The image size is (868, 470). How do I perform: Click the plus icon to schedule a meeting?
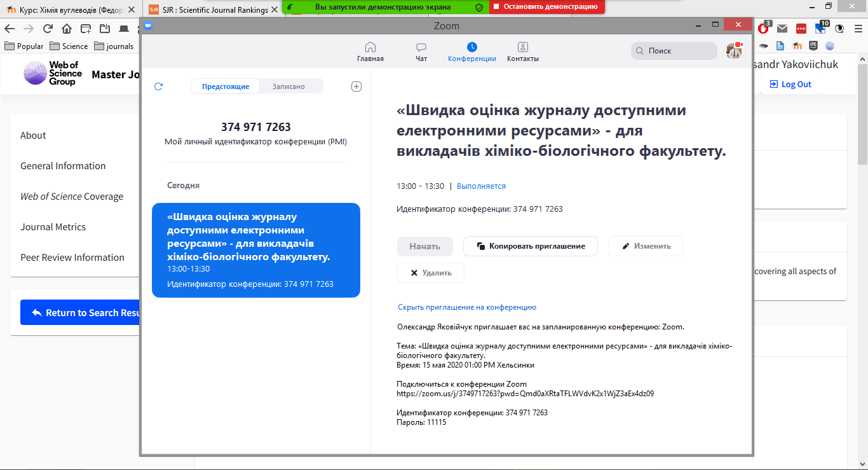pyautogui.click(x=356, y=86)
